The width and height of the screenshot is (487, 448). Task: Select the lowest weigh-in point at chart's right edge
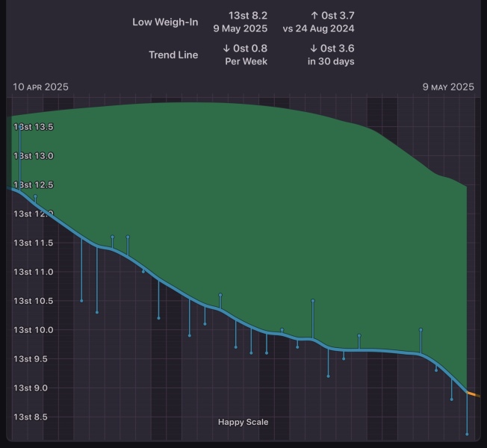[x=467, y=434]
